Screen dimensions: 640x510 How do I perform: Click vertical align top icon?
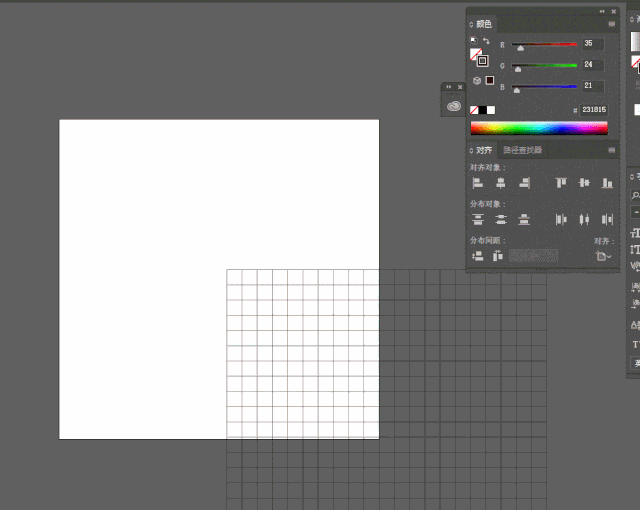[561, 183]
